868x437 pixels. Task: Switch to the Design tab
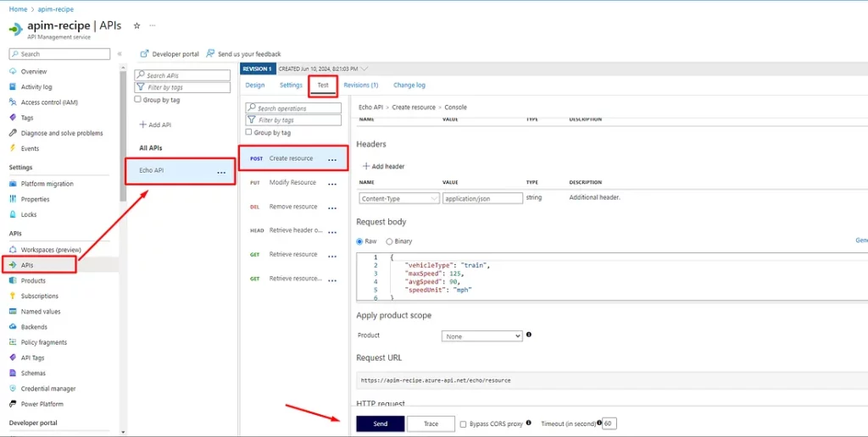click(254, 86)
